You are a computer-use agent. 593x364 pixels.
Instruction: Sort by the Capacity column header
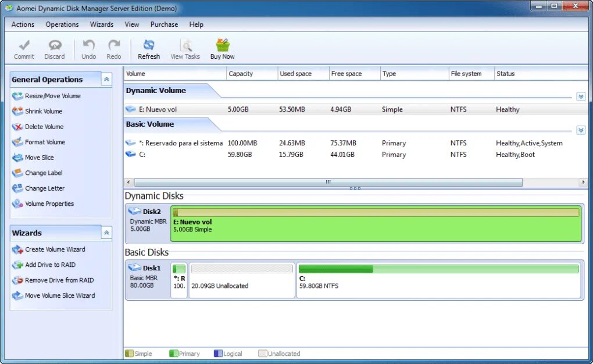(252, 73)
